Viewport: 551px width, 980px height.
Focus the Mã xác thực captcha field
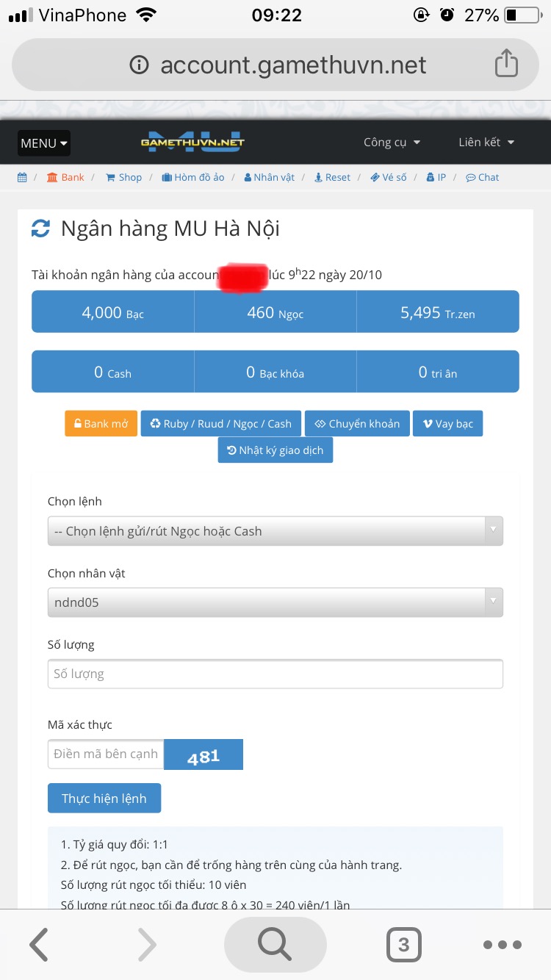click(x=106, y=754)
